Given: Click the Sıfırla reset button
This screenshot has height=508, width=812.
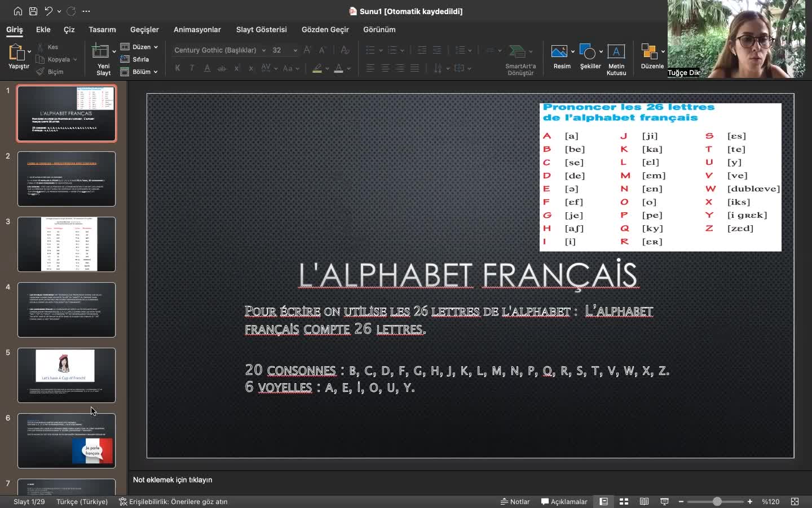Looking at the screenshot, I should click(x=135, y=59).
